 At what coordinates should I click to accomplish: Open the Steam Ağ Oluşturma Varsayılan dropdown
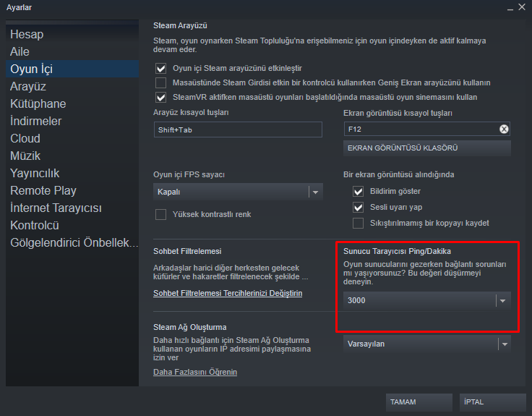point(426,344)
